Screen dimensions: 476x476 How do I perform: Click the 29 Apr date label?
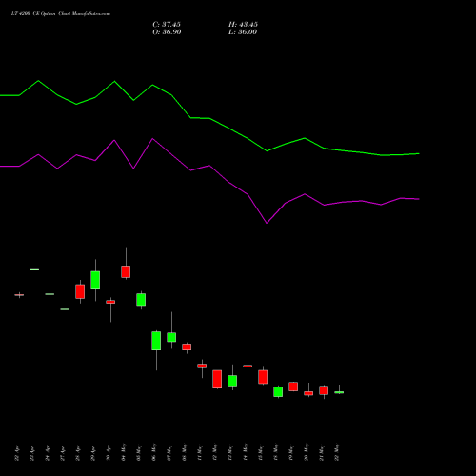point(93,453)
